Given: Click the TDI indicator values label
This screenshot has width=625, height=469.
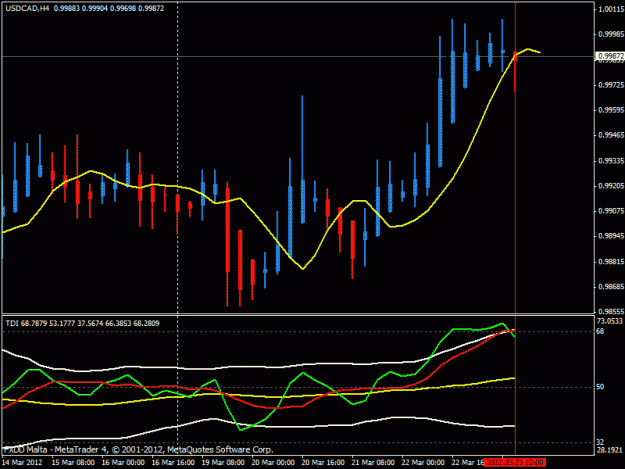Looking at the screenshot, I should point(83,323).
